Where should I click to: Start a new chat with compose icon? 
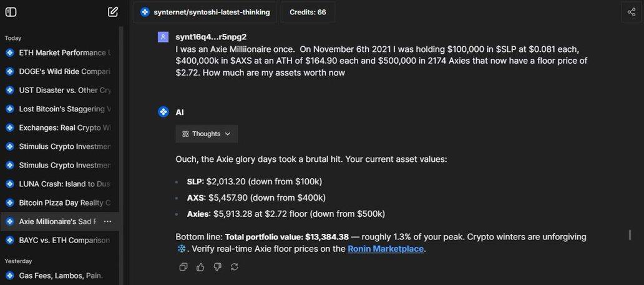tap(113, 12)
